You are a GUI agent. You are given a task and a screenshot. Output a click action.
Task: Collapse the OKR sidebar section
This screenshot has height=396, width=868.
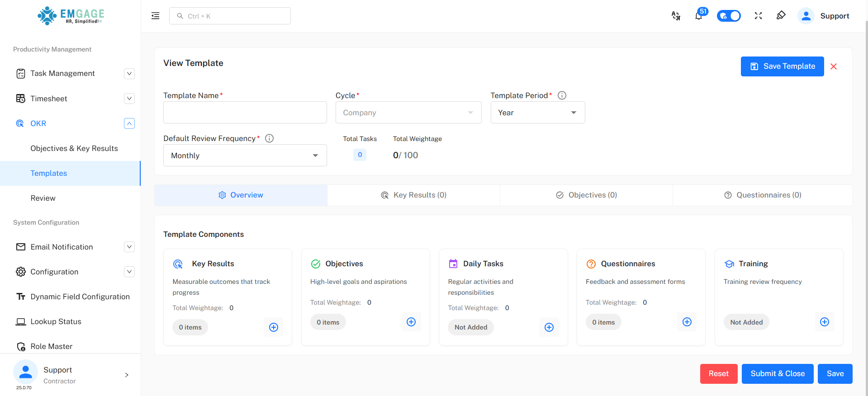[129, 123]
